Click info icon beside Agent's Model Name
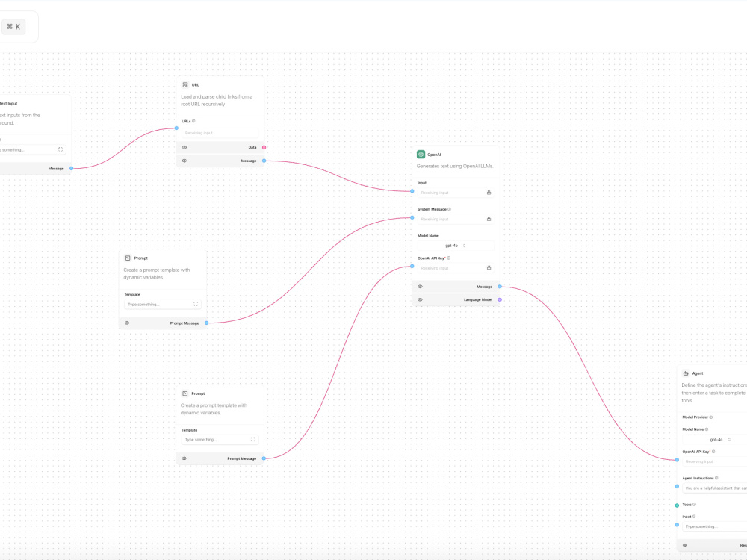 pos(707,429)
